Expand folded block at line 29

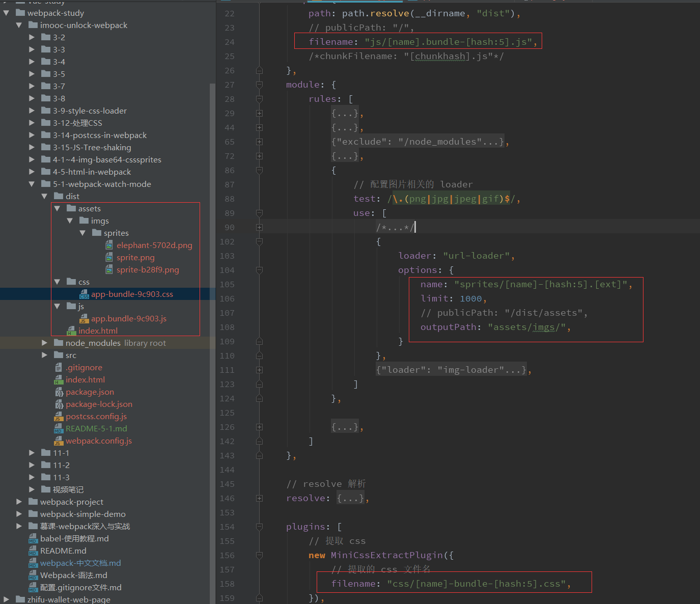click(259, 113)
